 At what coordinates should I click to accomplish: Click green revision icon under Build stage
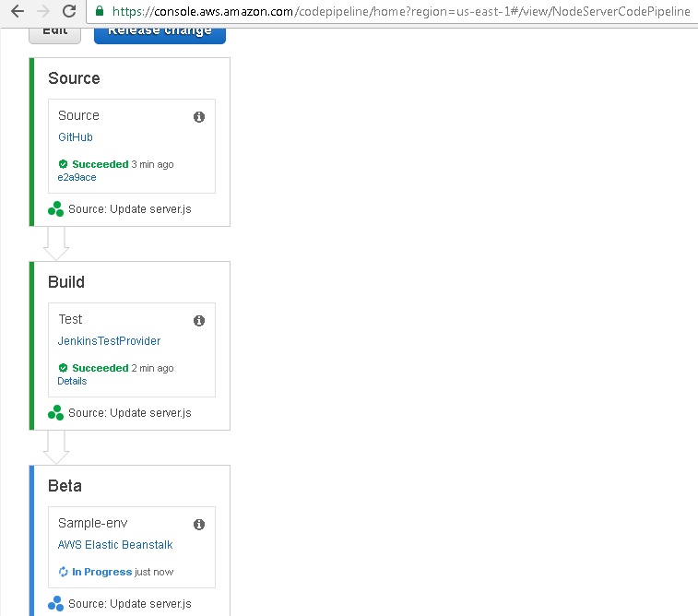pos(55,413)
